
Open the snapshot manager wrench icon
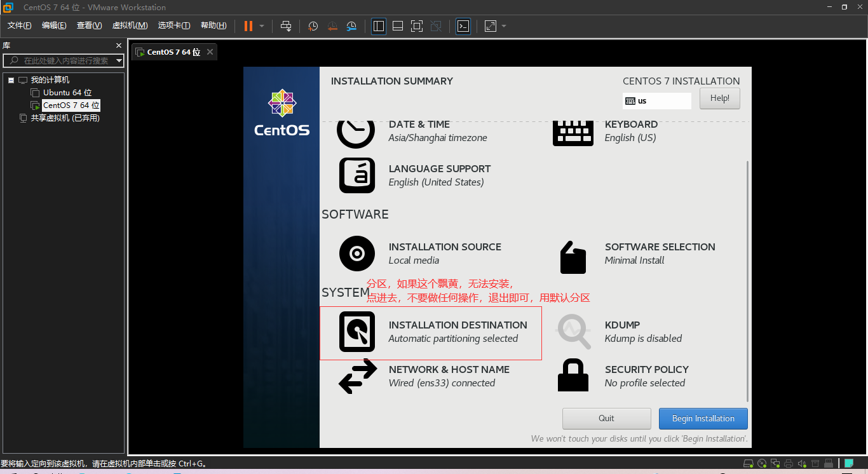(351, 26)
